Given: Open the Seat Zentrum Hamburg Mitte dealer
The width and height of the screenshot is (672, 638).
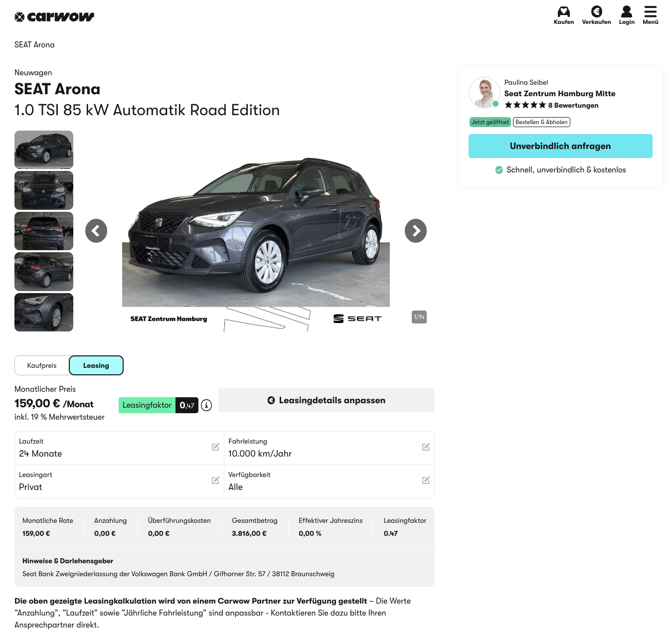Looking at the screenshot, I should tap(559, 94).
